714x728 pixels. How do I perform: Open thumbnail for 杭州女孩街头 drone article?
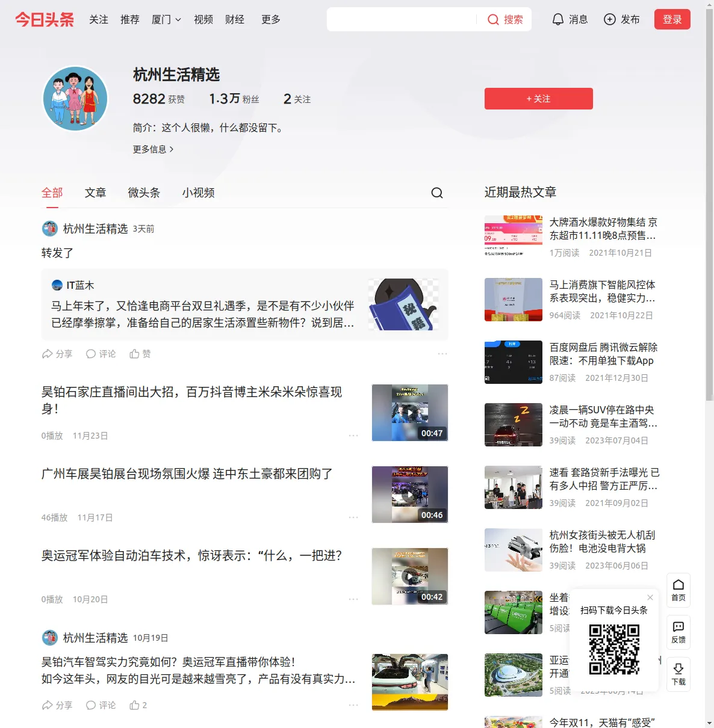514,550
